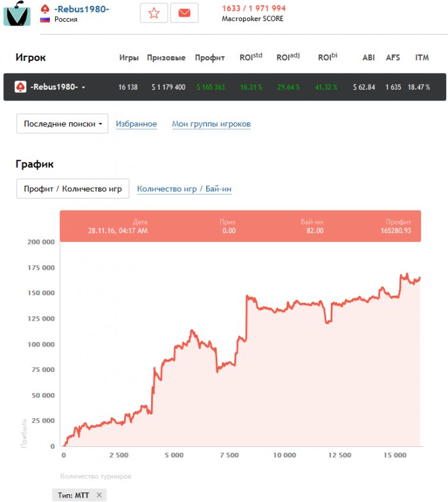
Task: Add player to favorites with star icon
Action: click(154, 13)
